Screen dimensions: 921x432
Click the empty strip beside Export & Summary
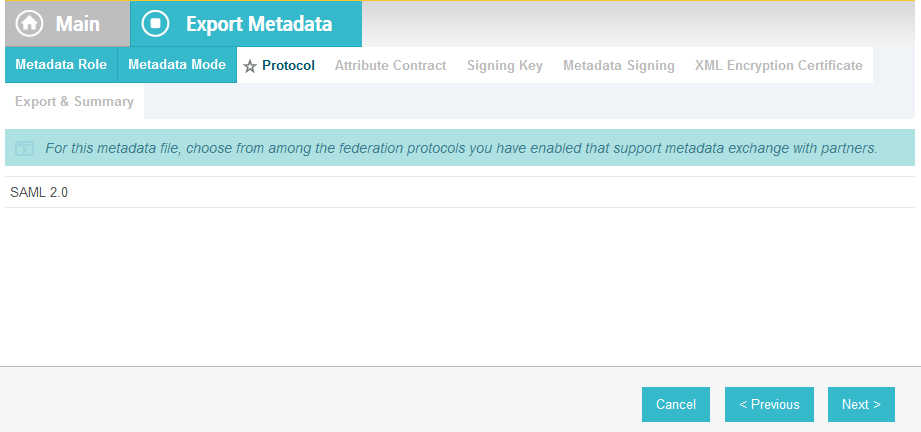click(529, 101)
